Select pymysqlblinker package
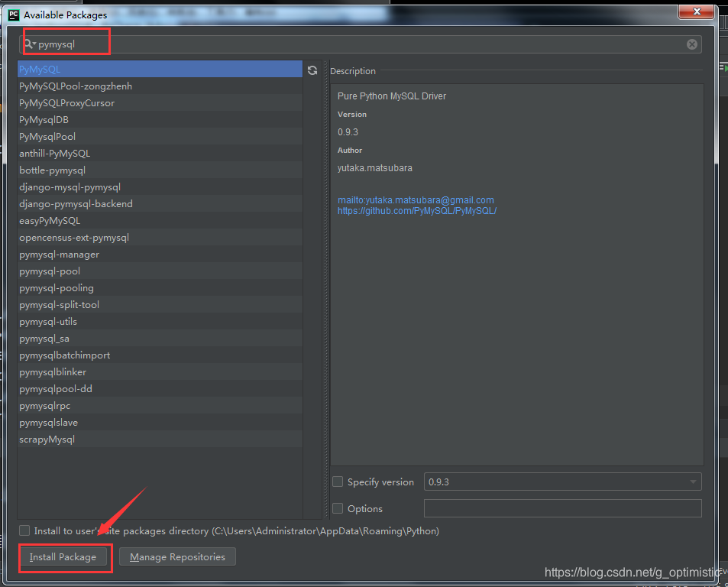The image size is (728, 587). (160, 372)
